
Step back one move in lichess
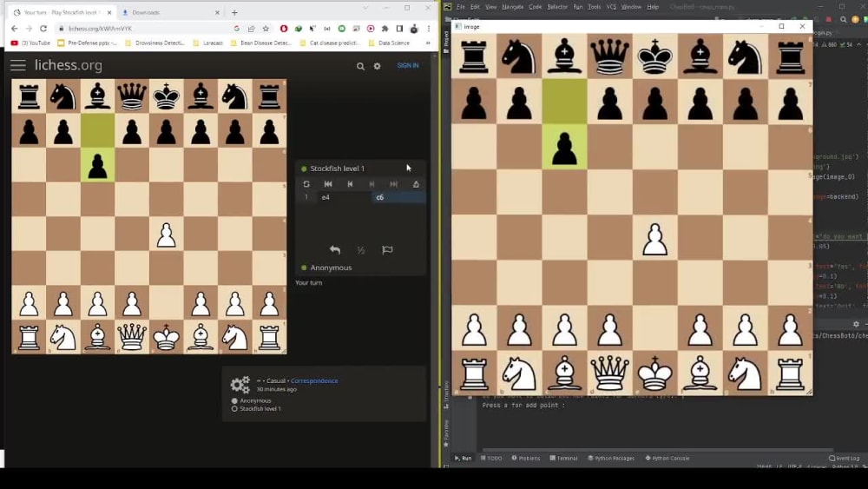(x=350, y=184)
